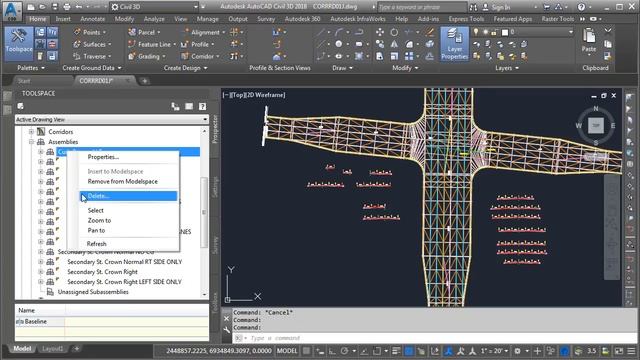Viewport: 640px width, 360px height.
Task: Expand the Create Design panel dropdown
Action: point(185,68)
